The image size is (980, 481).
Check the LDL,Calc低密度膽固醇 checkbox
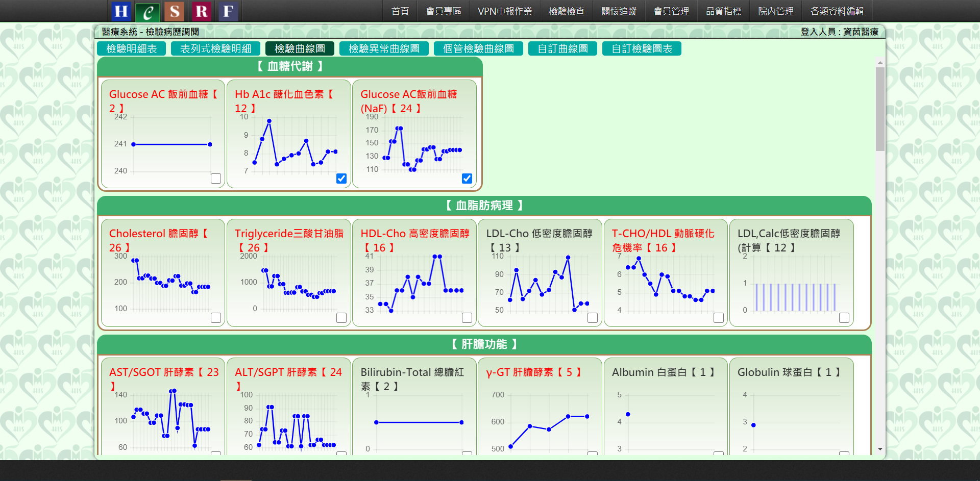[844, 318]
